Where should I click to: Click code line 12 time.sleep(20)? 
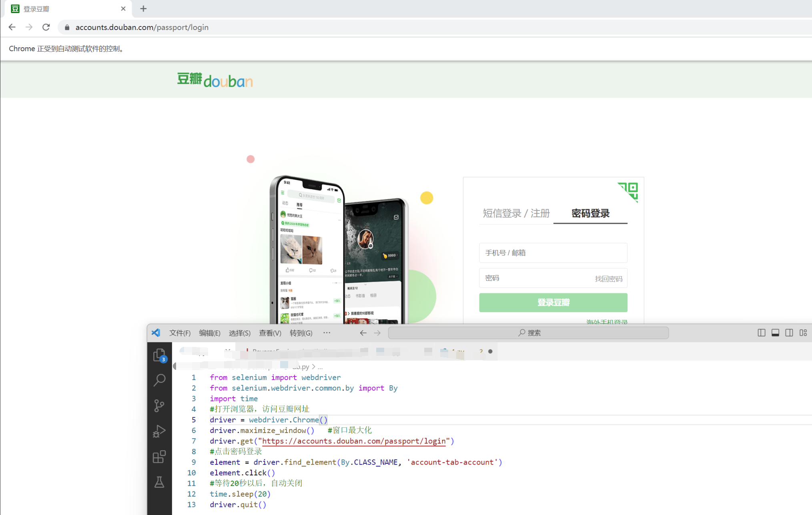[x=240, y=494]
